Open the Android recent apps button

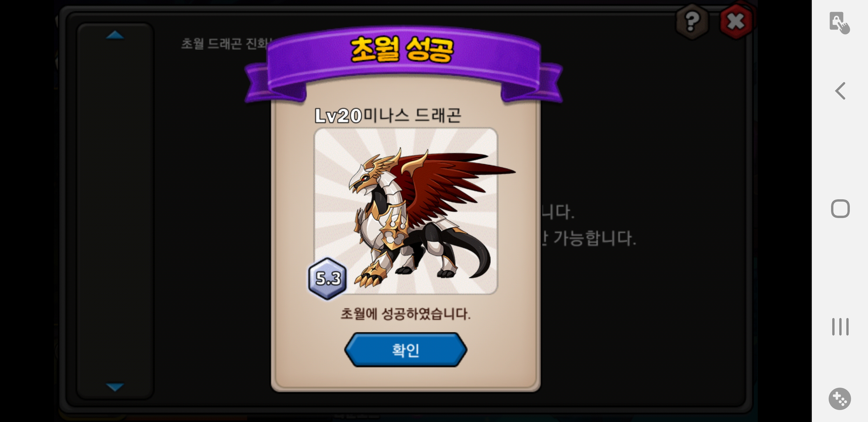click(840, 326)
